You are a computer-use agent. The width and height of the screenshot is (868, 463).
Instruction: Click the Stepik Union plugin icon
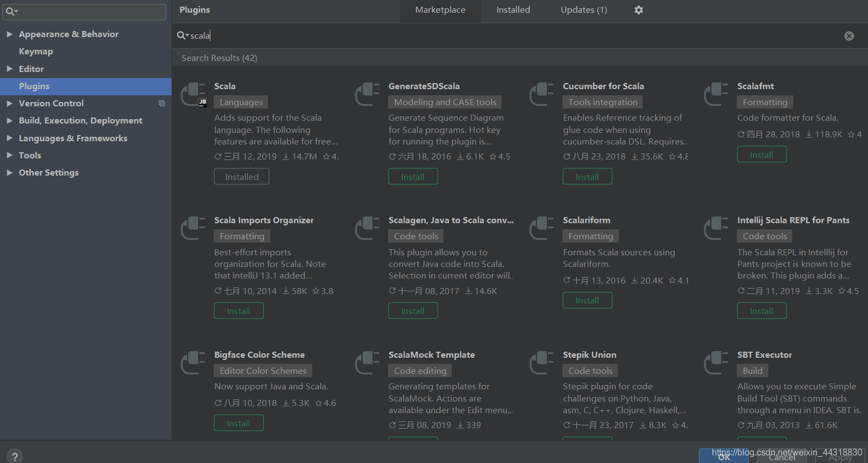(542, 363)
